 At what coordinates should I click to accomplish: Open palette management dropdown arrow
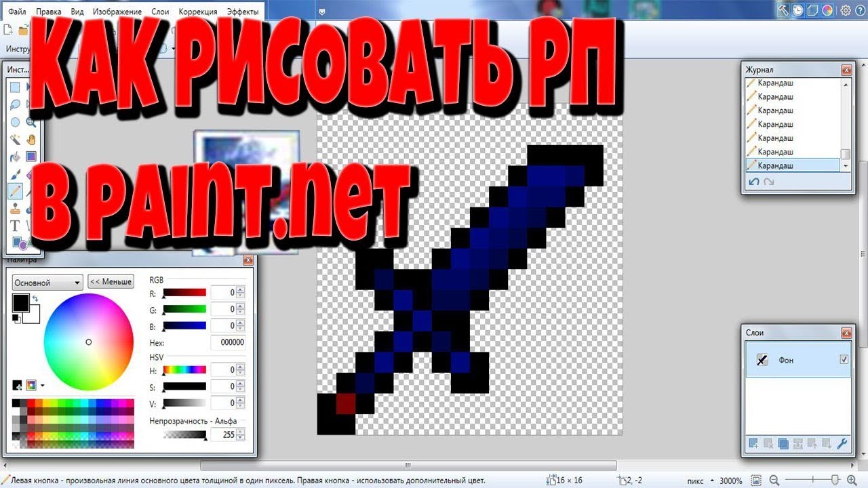(43, 386)
